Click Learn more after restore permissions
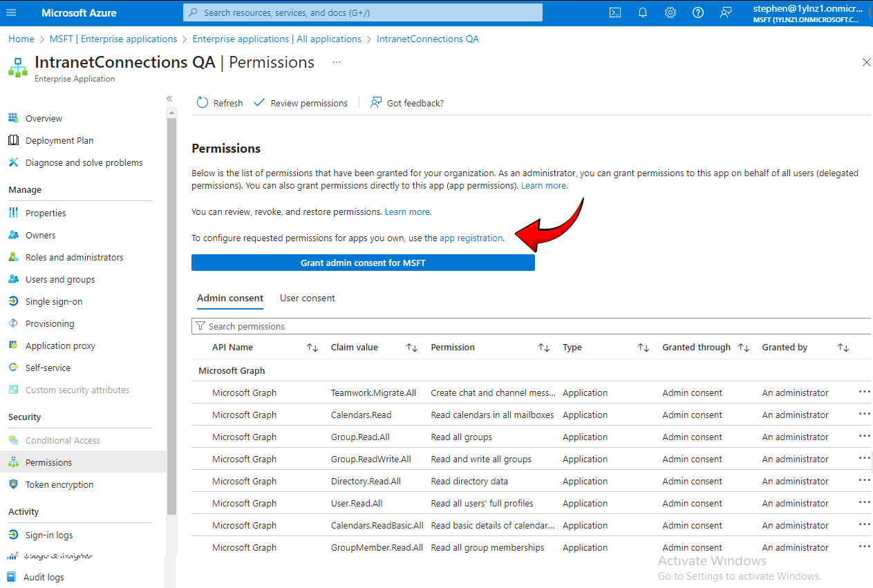 click(x=408, y=211)
